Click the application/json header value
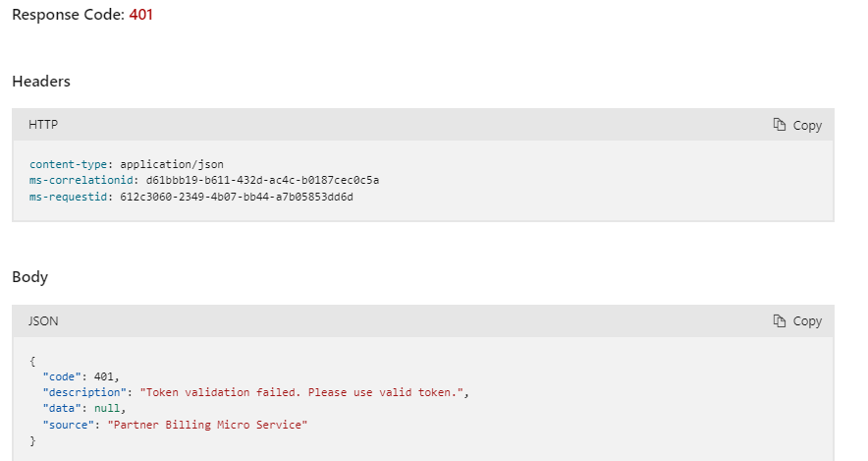Screen dimensions: 868x461 (x=172, y=164)
